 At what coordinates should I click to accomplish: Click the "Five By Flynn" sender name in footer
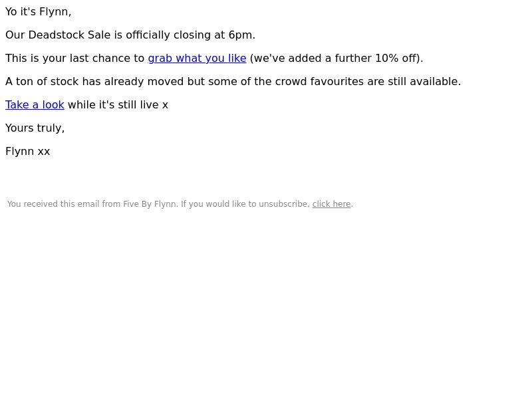[x=150, y=204]
